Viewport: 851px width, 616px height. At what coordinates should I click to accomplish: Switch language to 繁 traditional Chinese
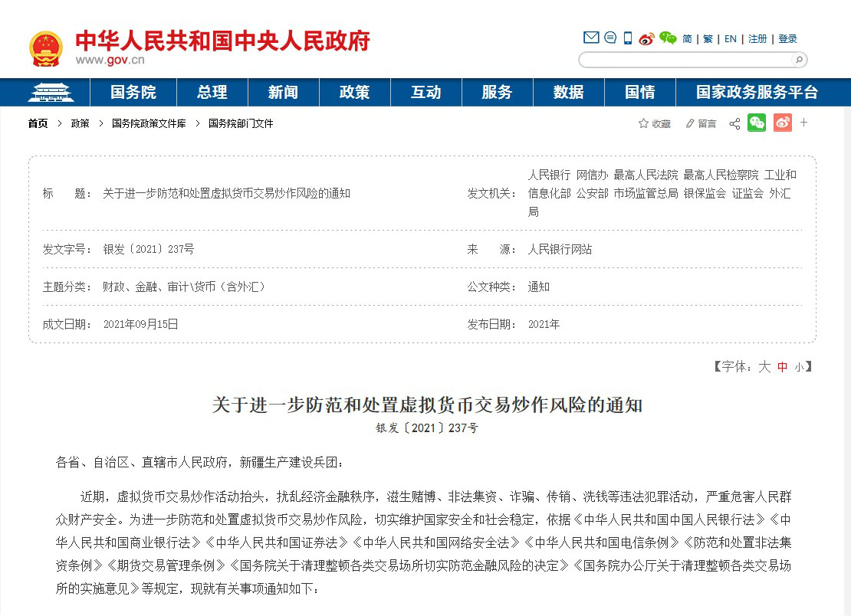pyautogui.click(x=707, y=39)
